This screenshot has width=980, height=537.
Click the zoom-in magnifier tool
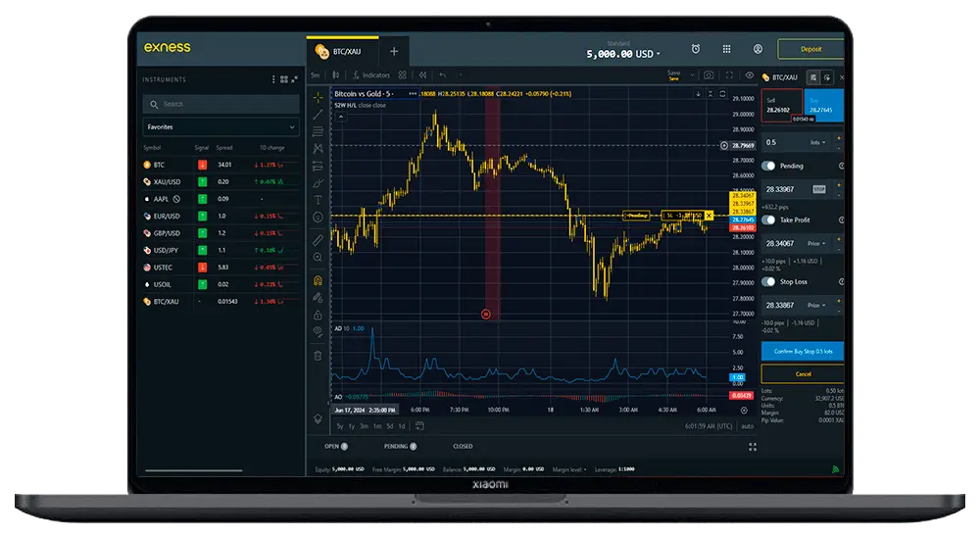click(x=318, y=257)
